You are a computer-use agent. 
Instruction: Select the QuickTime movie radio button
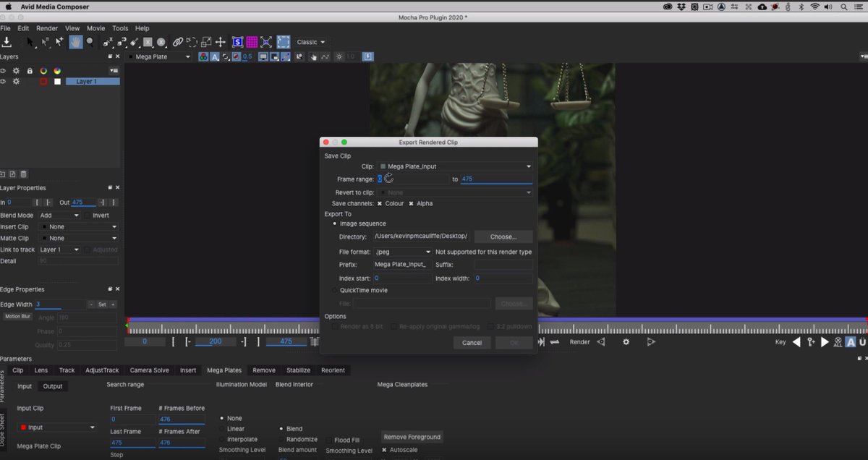tap(334, 290)
